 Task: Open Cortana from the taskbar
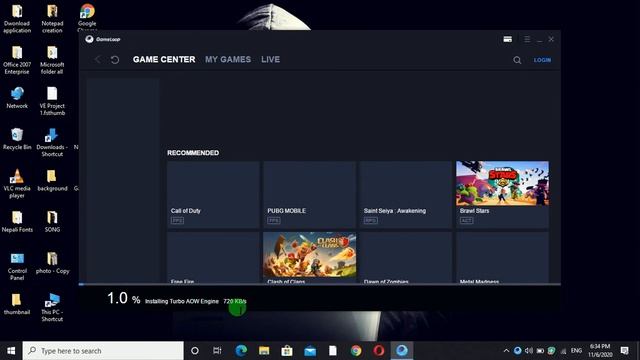click(x=195, y=351)
